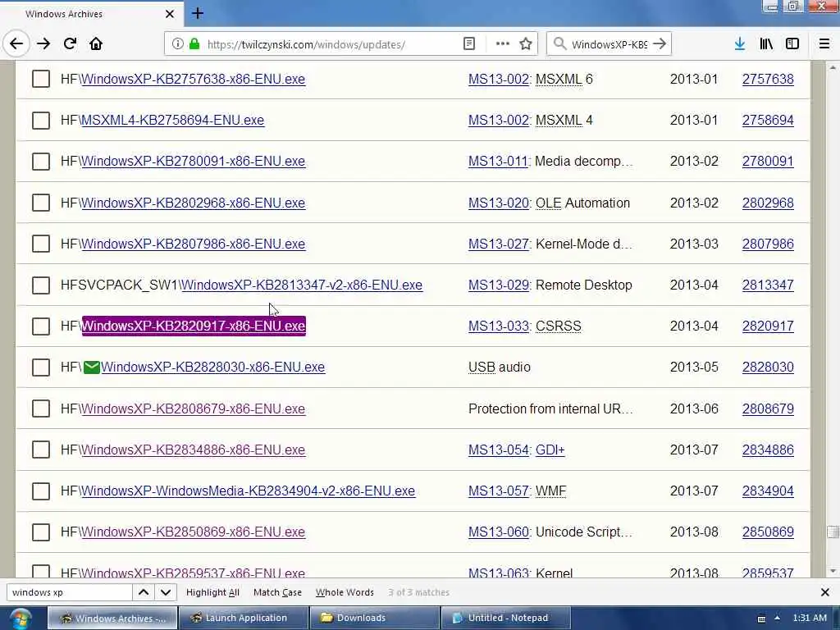The width and height of the screenshot is (840, 630).
Task: Click scrollbar down arrow
Action: coord(832,571)
